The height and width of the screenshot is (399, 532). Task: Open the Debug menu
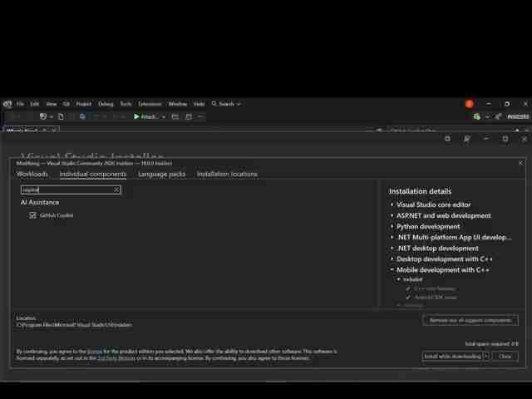106,104
